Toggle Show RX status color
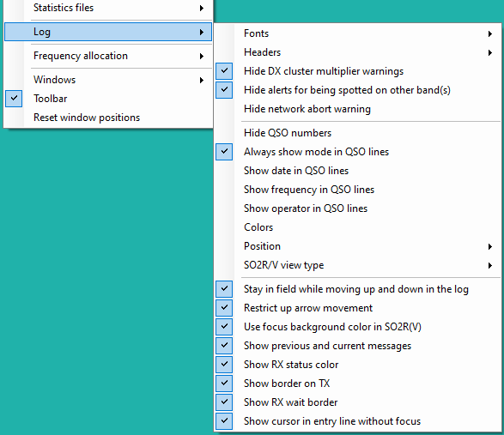Image resolution: width=504 pixels, height=435 pixels. tap(357, 365)
